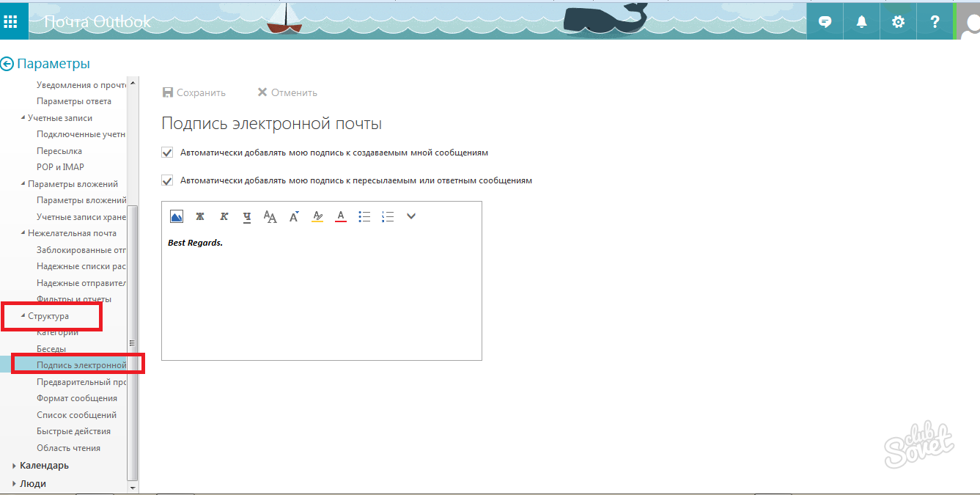Open the chat bubble icon in header
Viewport: 980px width, 495px height.
tap(825, 21)
